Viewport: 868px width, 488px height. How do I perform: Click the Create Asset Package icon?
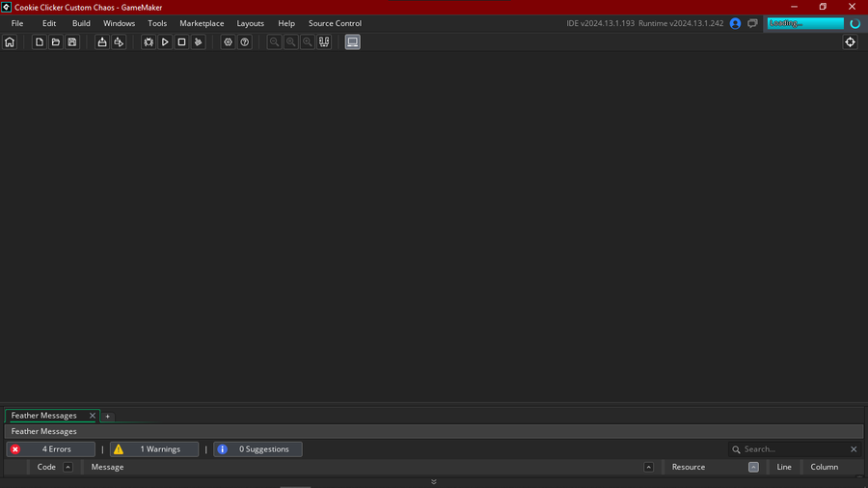click(x=119, y=42)
